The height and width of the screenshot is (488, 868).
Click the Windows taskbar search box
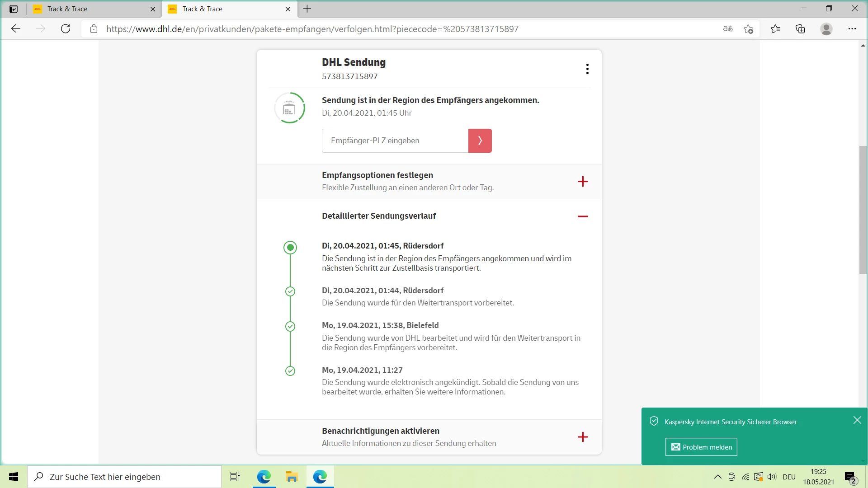coord(124,477)
